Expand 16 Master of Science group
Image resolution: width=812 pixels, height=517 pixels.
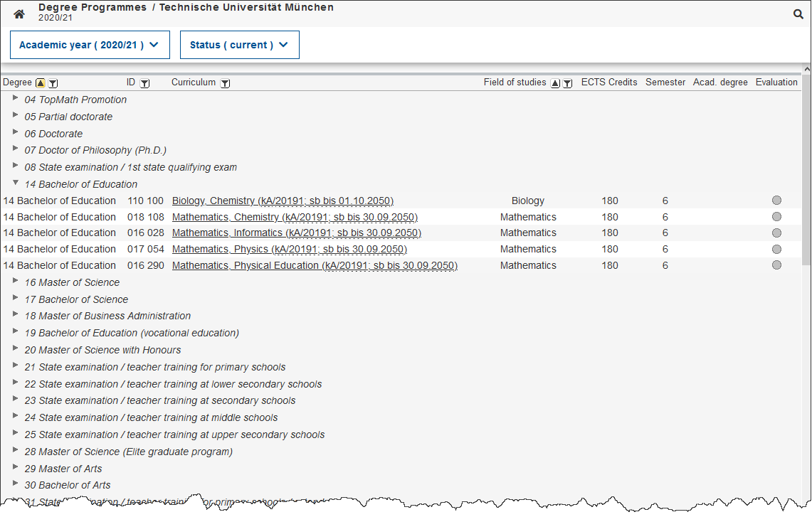(16, 282)
